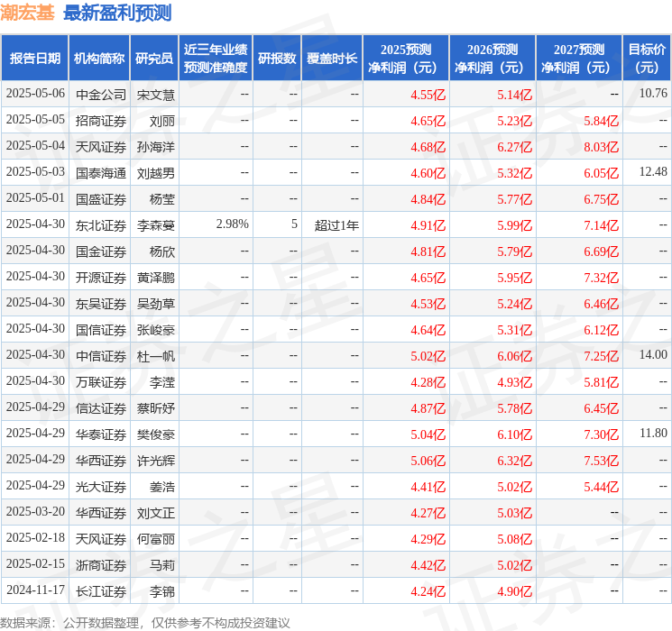Click target price 14.00
The image size is (672, 631).
point(653,354)
